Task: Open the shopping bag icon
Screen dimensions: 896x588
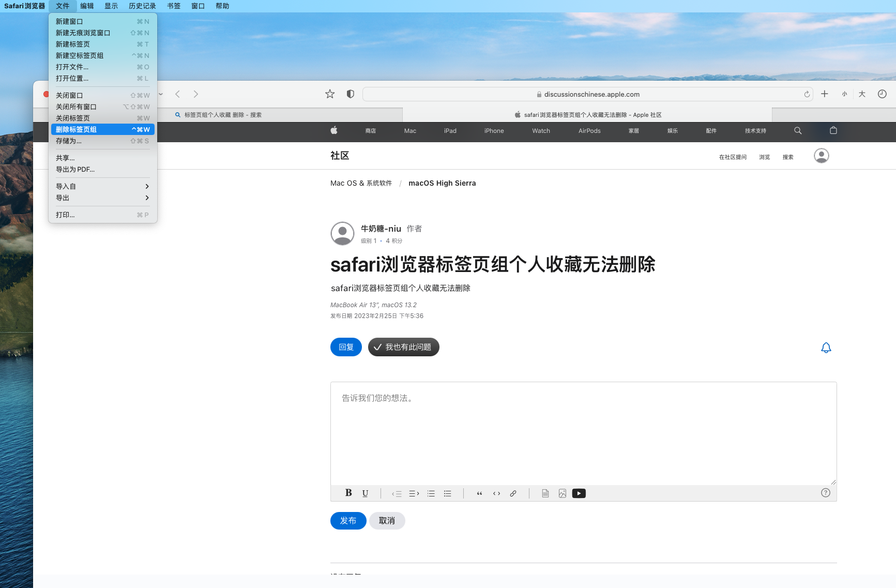Action: [x=833, y=131]
